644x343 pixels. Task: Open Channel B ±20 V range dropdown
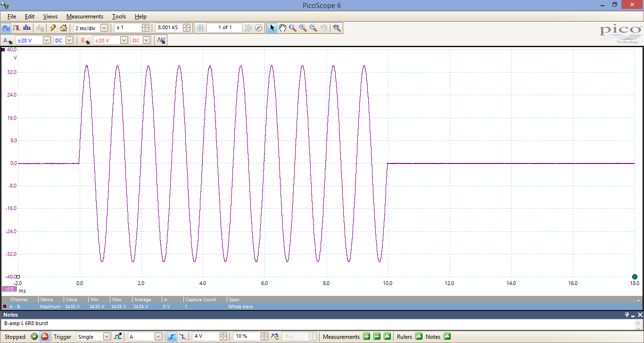click(x=124, y=41)
